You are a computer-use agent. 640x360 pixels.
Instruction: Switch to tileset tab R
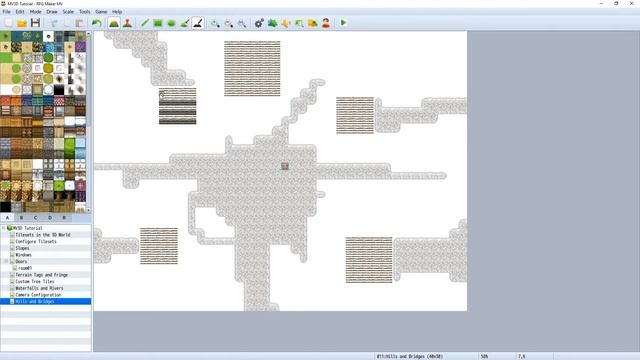[64, 218]
